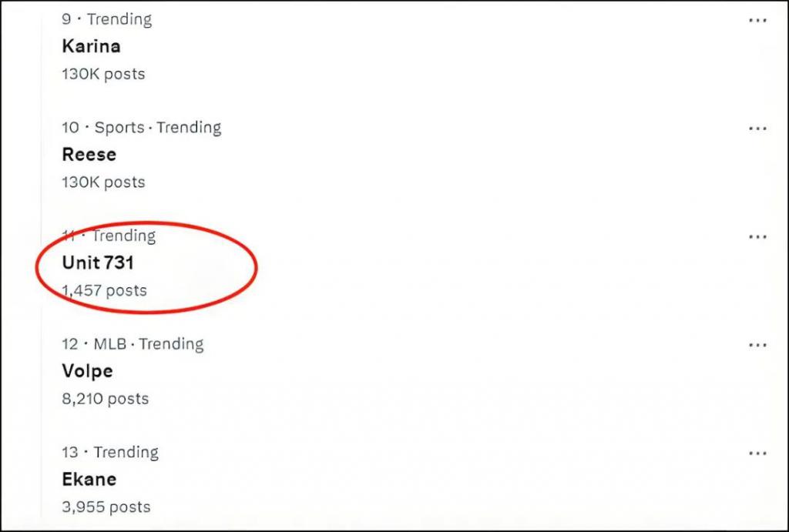Click the "10 · Sports · Trending" label
Viewport: 789px width, 532px height.
click(141, 127)
